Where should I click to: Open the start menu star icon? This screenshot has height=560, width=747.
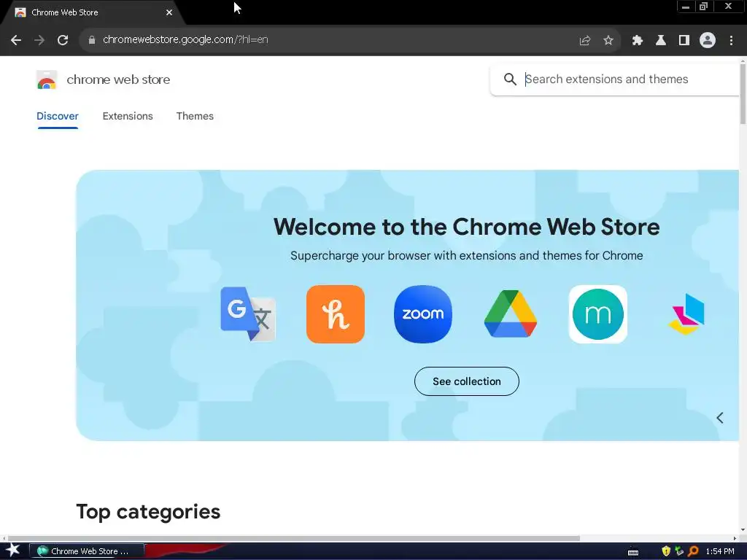click(x=13, y=551)
